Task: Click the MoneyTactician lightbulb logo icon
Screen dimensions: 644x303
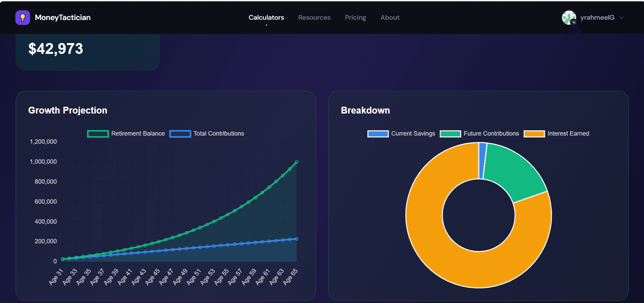Action: [23, 18]
